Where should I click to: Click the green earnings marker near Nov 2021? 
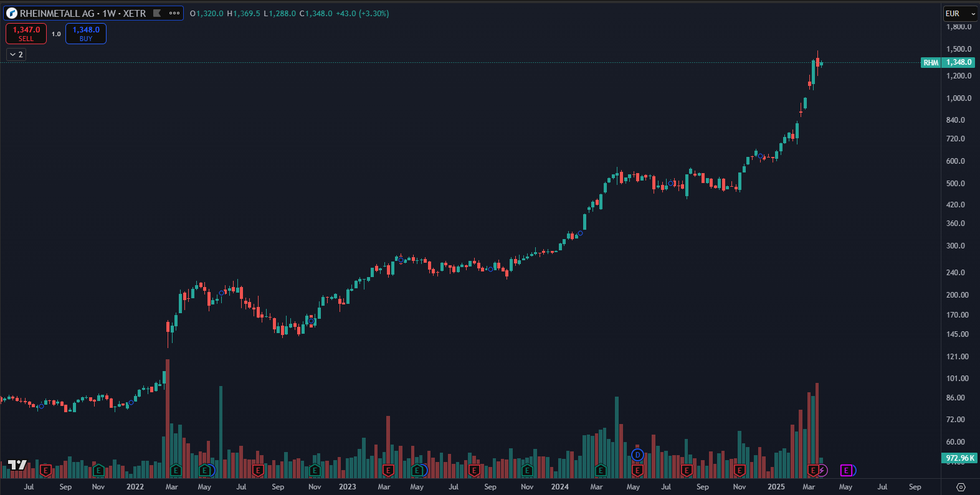click(98, 470)
